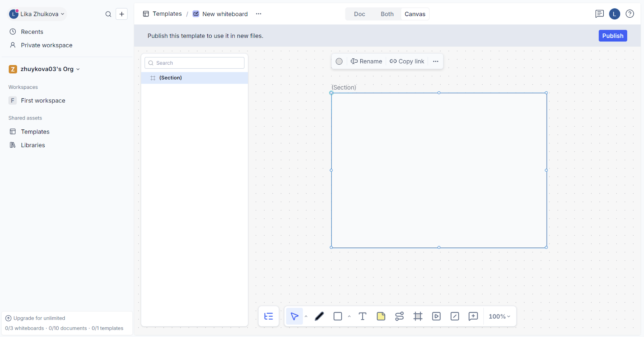
Task: Go to Recents in sidebar
Action: (32, 32)
